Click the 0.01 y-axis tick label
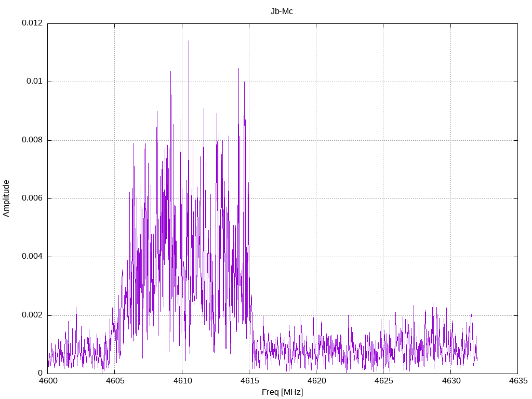This screenshot has width=532, height=399. [x=35, y=82]
